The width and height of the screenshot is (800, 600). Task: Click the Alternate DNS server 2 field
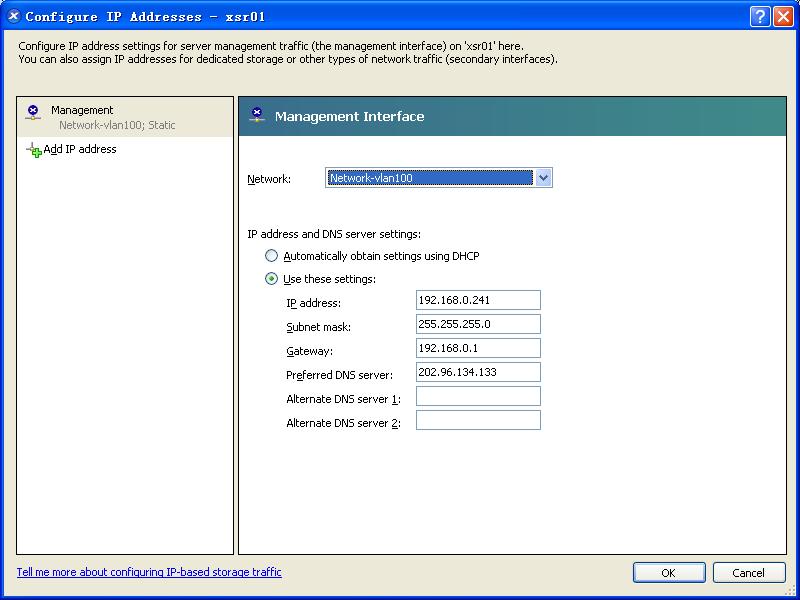478,420
